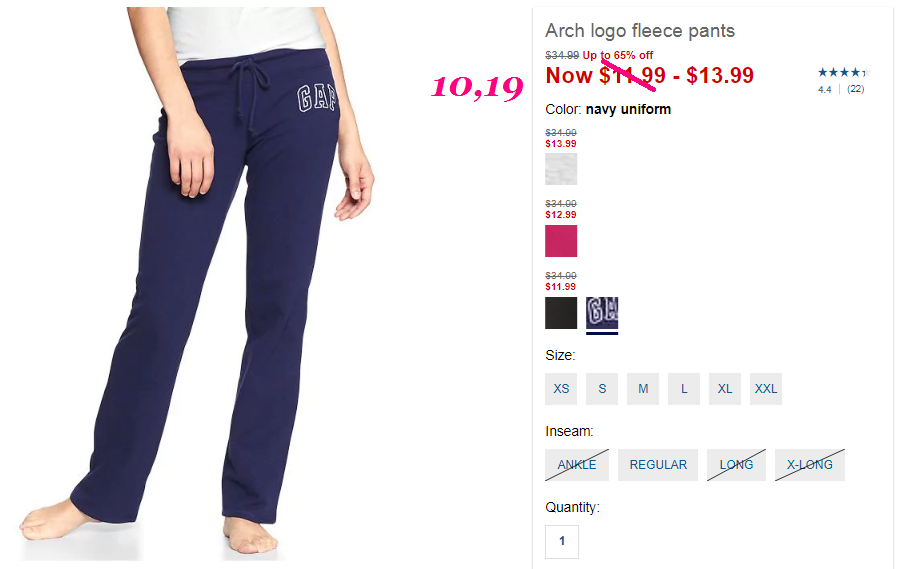Click the Quantity input field
This screenshot has height=569, width=901.
click(x=562, y=541)
